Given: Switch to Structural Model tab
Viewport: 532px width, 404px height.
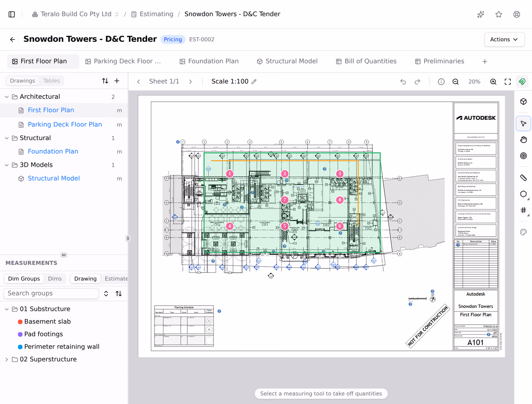Looking at the screenshot, I should [x=287, y=61].
